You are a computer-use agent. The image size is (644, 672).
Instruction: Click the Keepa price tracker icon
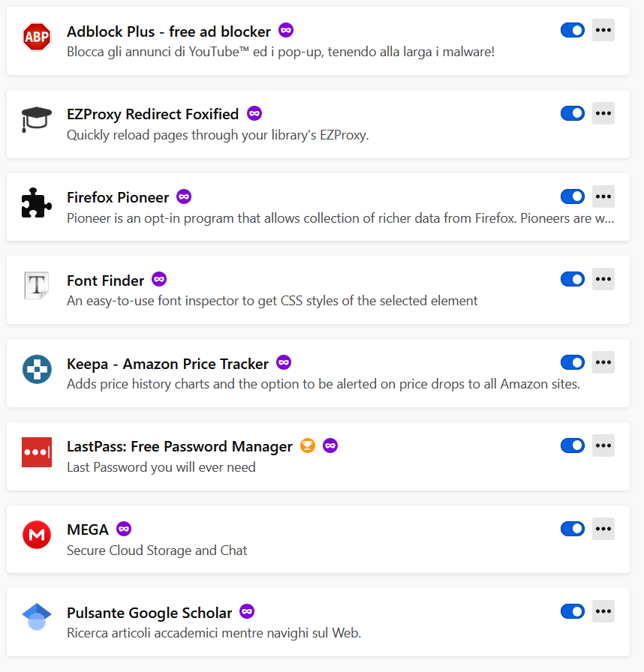pos(37,369)
